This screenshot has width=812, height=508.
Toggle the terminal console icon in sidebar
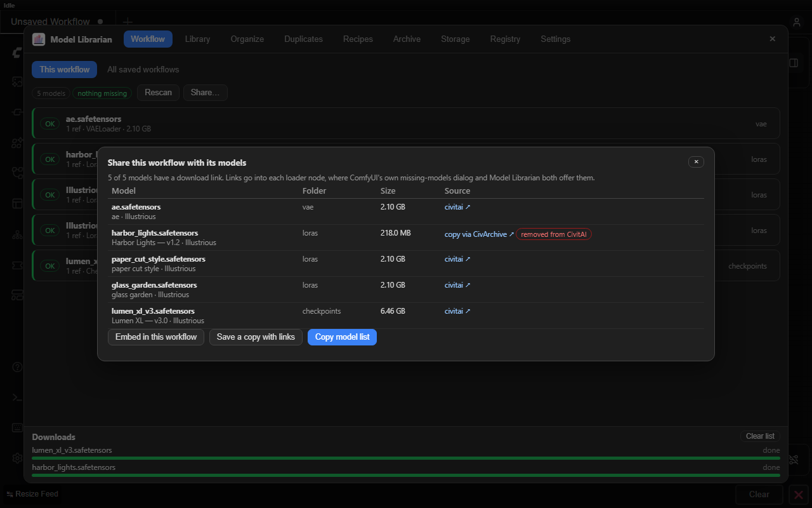pos(17,397)
